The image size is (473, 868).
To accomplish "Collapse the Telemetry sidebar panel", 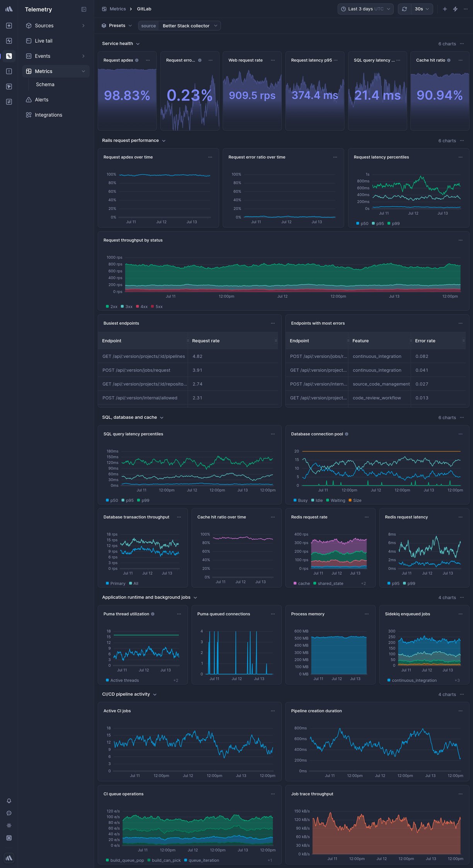I will pos(84,9).
